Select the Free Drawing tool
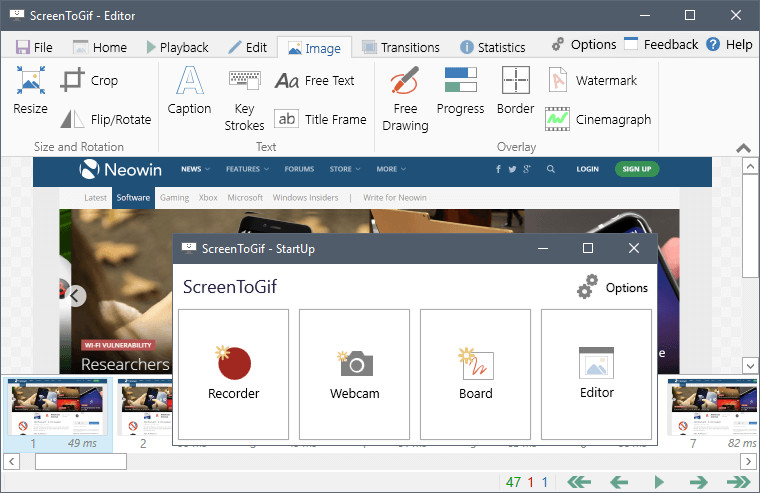760x493 pixels. (x=405, y=99)
